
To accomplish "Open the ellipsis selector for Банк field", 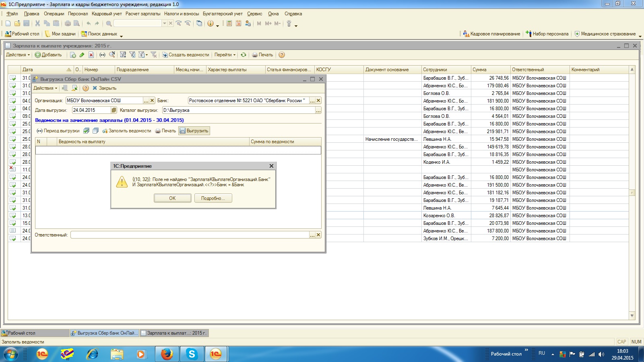I will (x=312, y=101).
